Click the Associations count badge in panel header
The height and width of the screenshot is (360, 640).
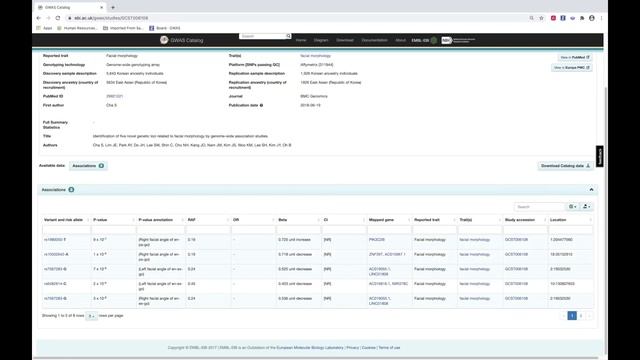point(71,190)
